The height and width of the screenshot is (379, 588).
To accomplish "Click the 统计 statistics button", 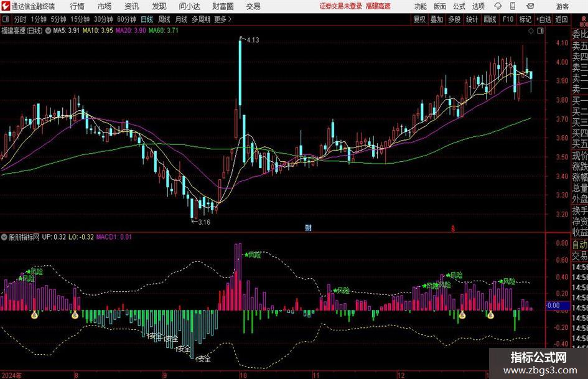I will pos(472,19).
